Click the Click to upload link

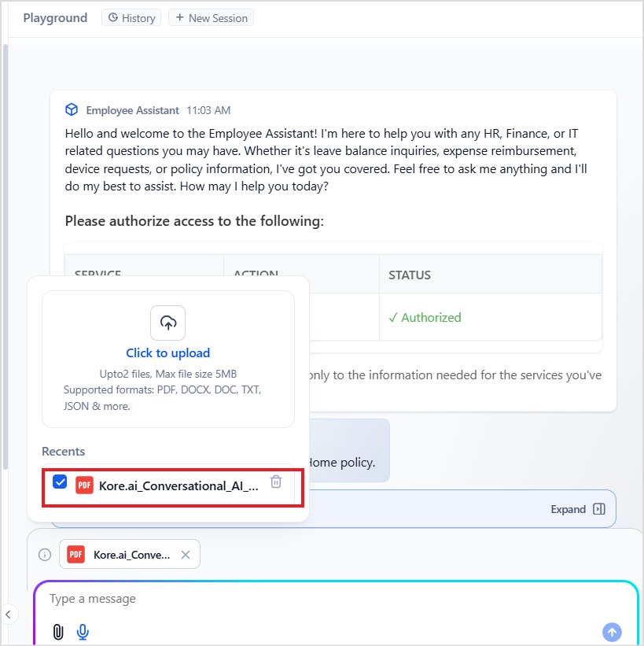(x=168, y=353)
